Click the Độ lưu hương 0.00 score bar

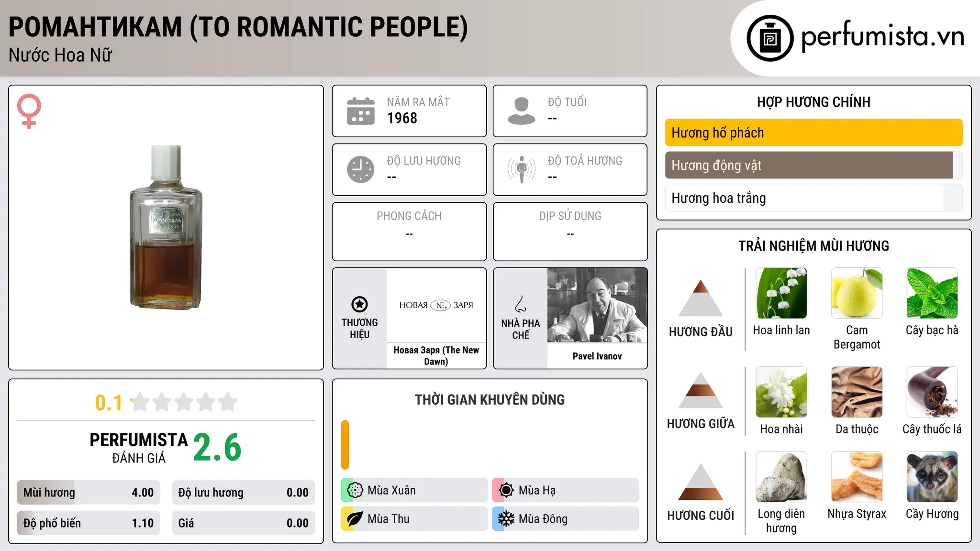pyautogui.click(x=243, y=493)
